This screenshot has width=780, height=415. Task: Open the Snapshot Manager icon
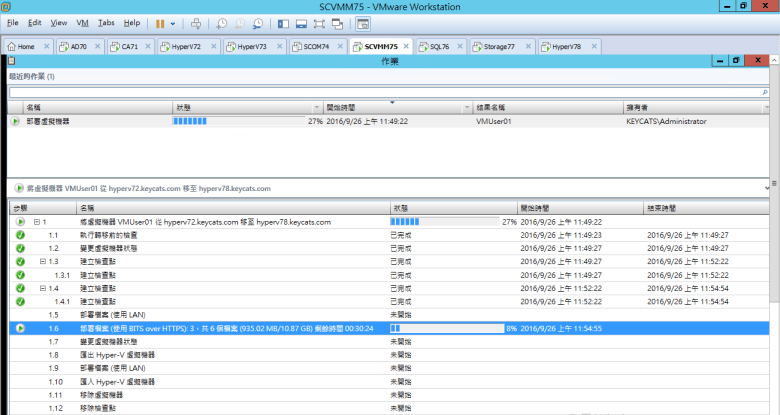258,22
